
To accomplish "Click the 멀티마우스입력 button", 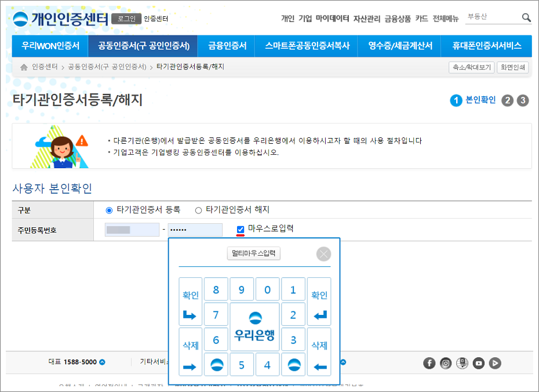I will point(254,253).
